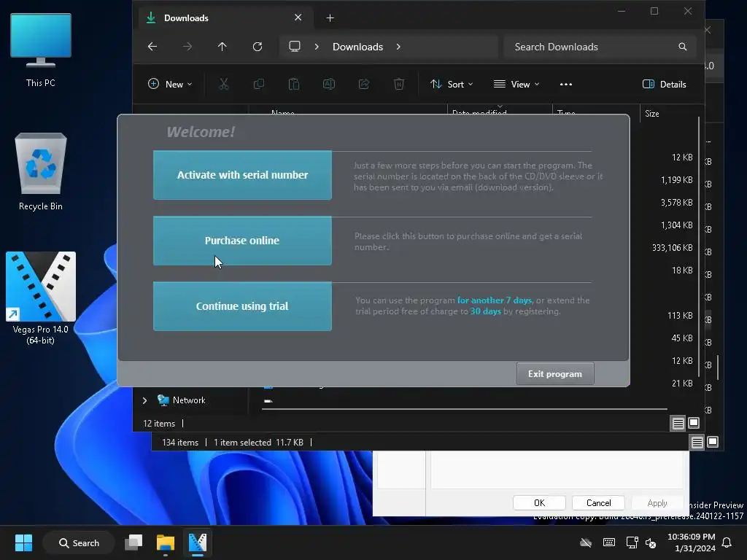Choose Continue using trial

click(x=242, y=306)
